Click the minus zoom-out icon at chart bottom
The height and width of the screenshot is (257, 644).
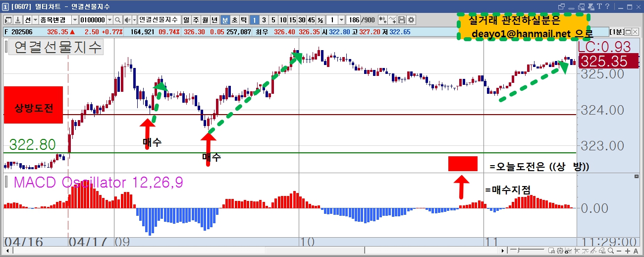pyautogui.click(x=619, y=251)
